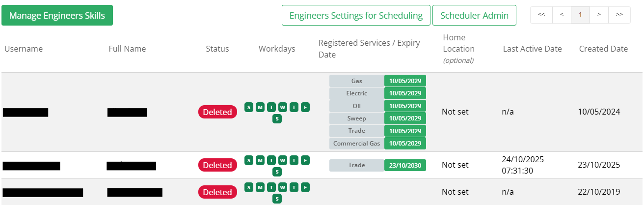Click the Friday workday icon in second row
Viewport: 644px width, 205px height.
coord(305,160)
